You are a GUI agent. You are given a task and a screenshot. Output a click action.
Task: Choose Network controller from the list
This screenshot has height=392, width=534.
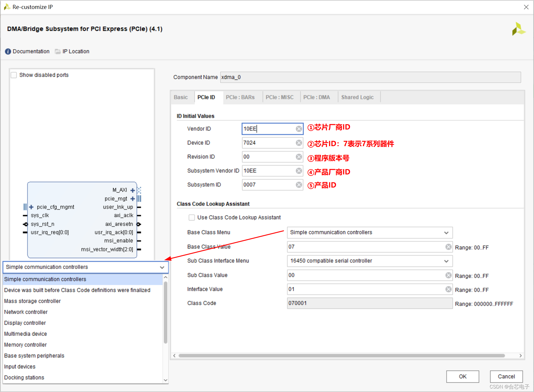83,312
